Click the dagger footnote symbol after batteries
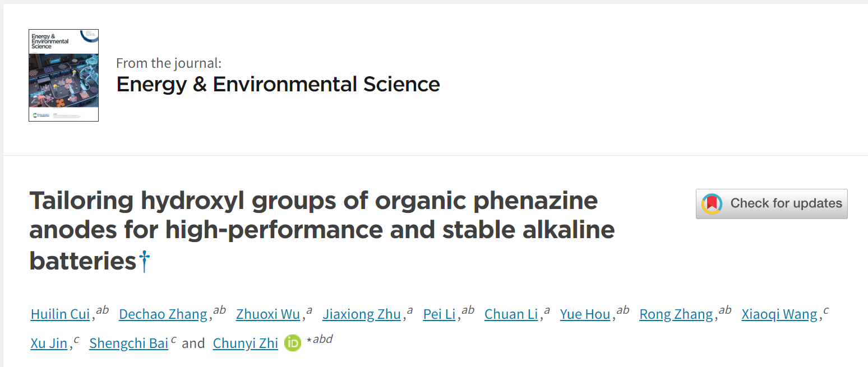The image size is (868, 367). [145, 262]
